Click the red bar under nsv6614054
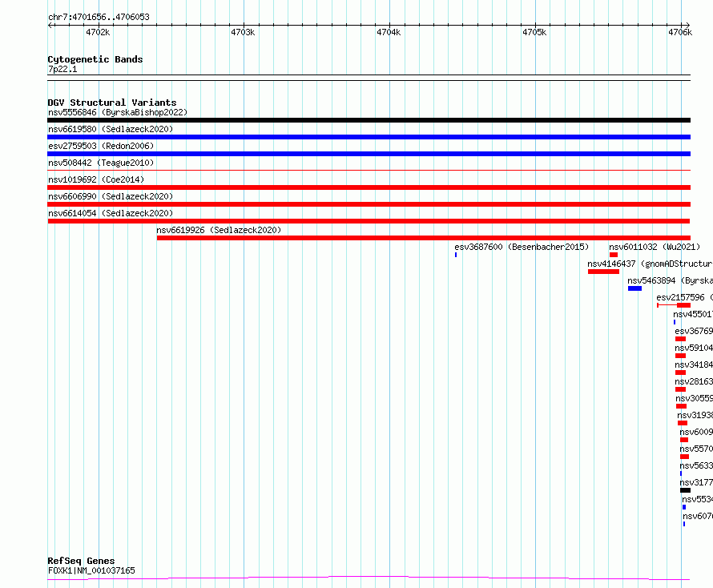Viewport: 713px width, 588px height. (x=369, y=221)
